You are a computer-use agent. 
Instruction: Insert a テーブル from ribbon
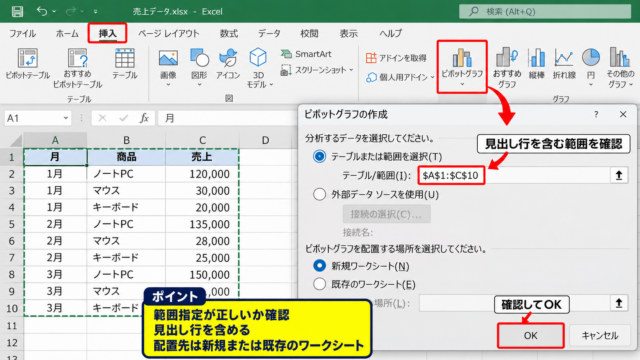(x=124, y=63)
